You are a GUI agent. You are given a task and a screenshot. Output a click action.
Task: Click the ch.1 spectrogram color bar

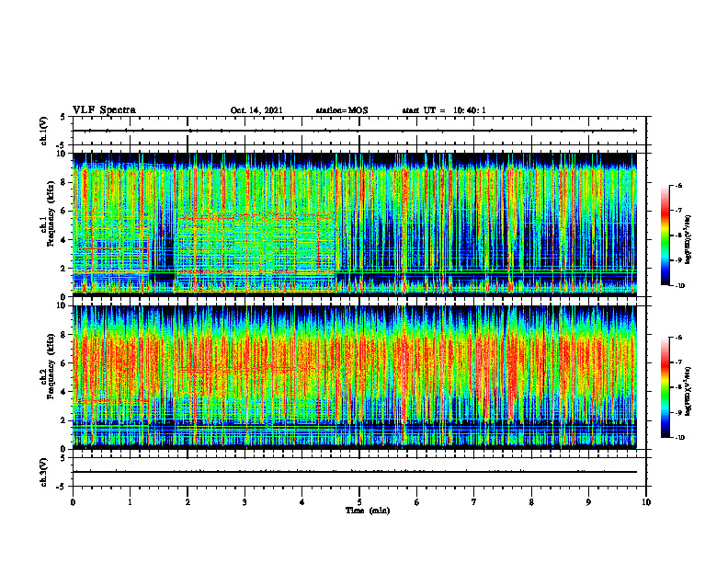(x=665, y=236)
